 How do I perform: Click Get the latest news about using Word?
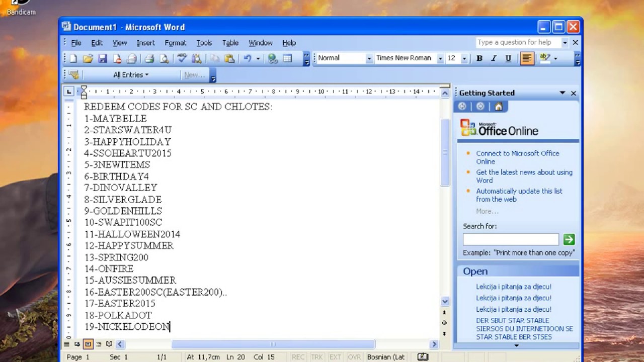pyautogui.click(x=524, y=176)
